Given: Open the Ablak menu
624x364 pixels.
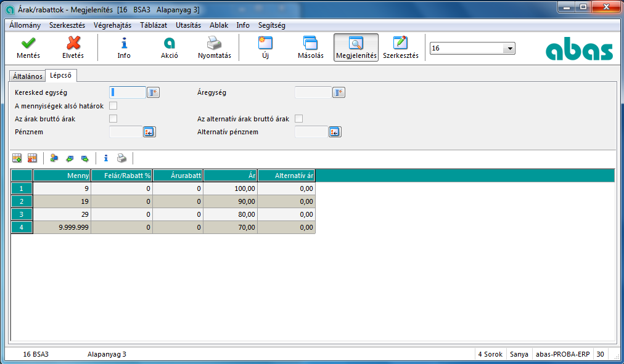Looking at the screenshot, I should pyautogui.click(x=219, y=25).
